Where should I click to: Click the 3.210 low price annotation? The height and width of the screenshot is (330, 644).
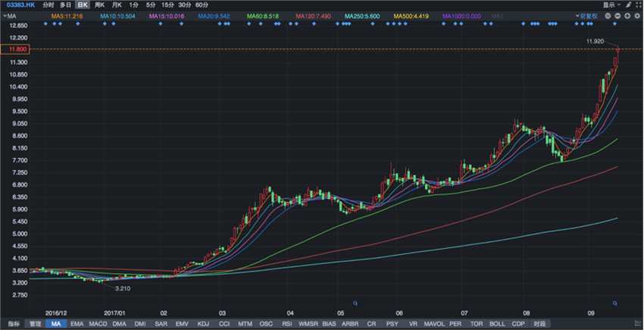[x=123, y=288]
